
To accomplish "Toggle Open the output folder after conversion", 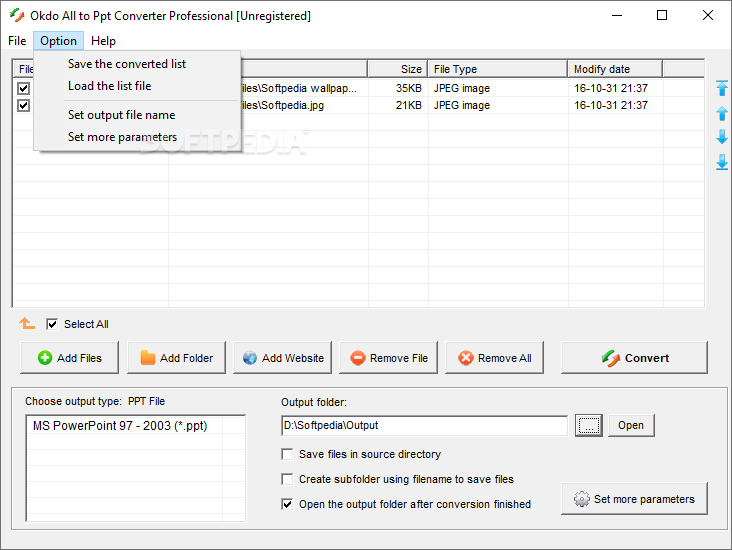I will pyautogui.click(x=287, y=504).
